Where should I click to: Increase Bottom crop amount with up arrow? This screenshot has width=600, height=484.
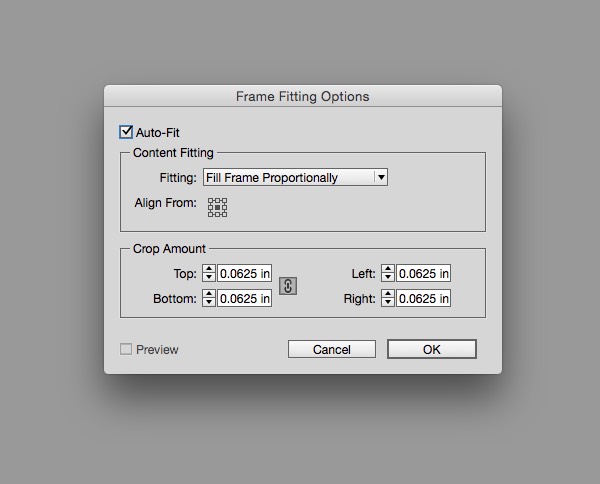click(209, 294)
